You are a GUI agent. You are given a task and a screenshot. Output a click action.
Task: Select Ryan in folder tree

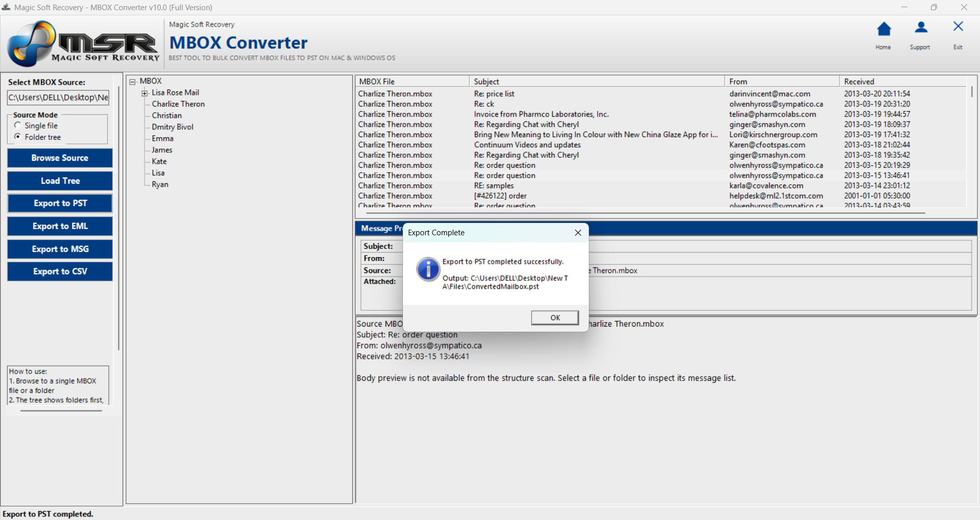[160, 184]
